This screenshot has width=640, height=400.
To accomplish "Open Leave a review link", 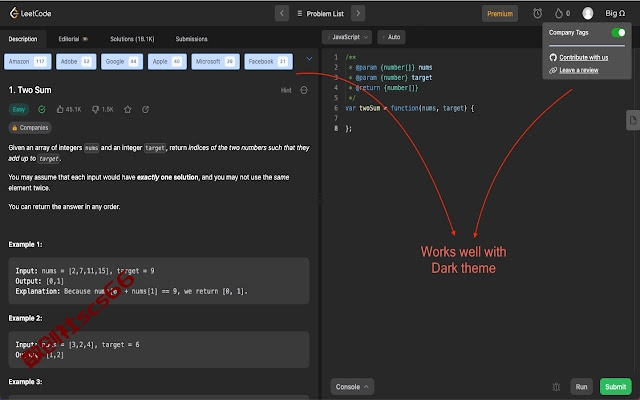I will [x=578, y=70].
